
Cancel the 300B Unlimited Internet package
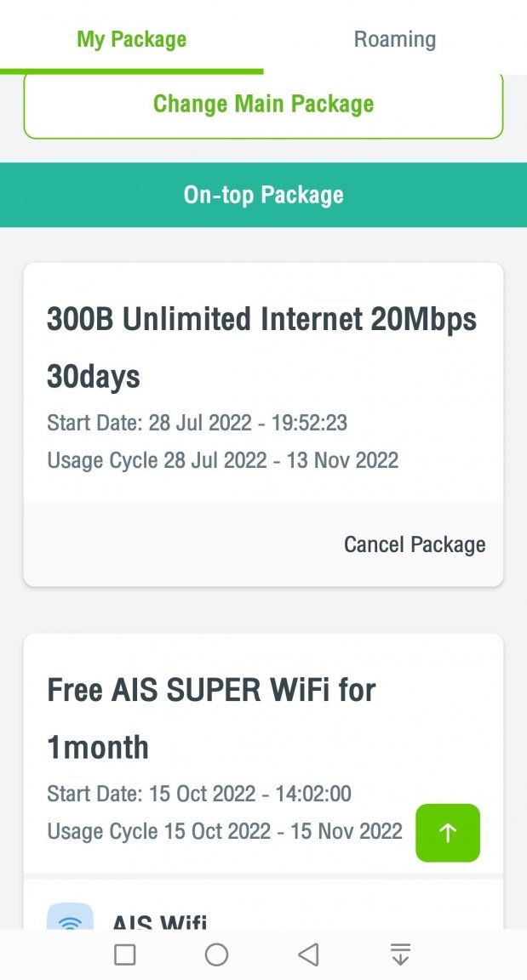coord(415,544)
